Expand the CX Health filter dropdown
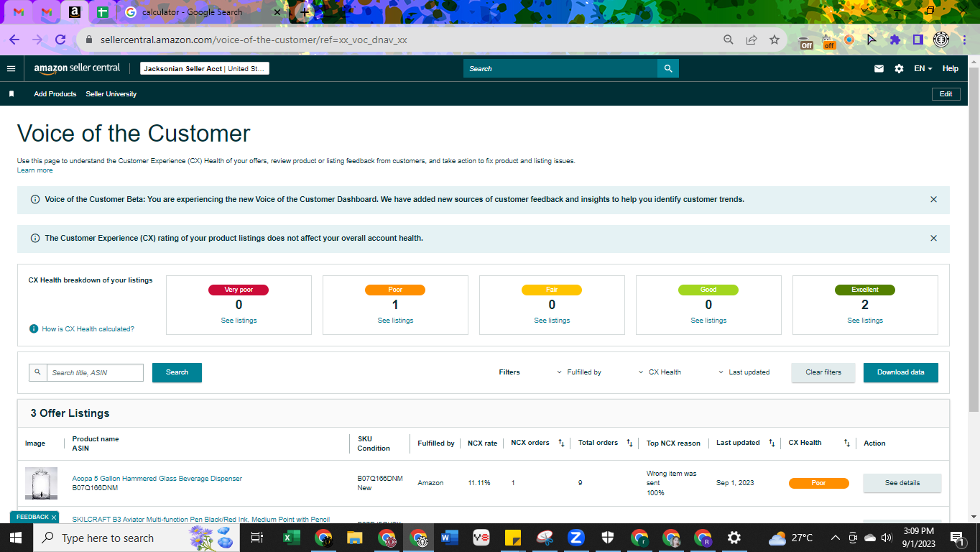 point(660,372)
